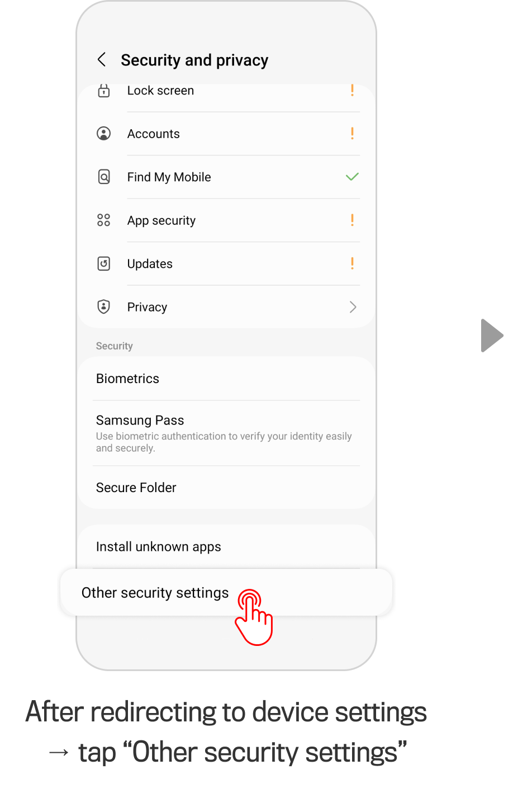Open Secure Folder settings
The image size is (513, 812).
pos(136,488)
